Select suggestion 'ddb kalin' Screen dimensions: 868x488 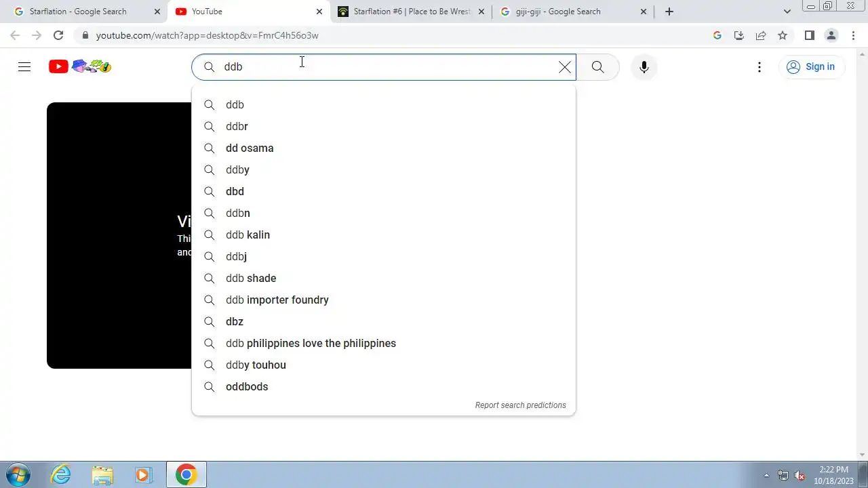[384, 235]
